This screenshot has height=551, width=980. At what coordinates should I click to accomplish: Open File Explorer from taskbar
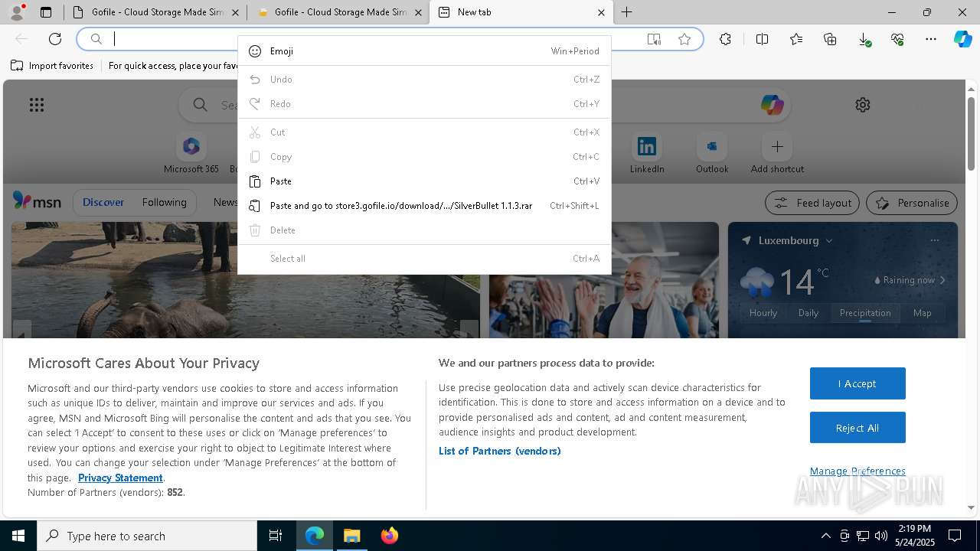click(x=352, y=536)
